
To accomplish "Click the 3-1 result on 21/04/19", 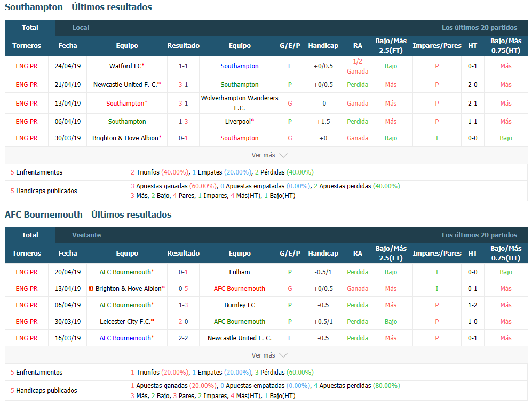I will tap(183, 85).
